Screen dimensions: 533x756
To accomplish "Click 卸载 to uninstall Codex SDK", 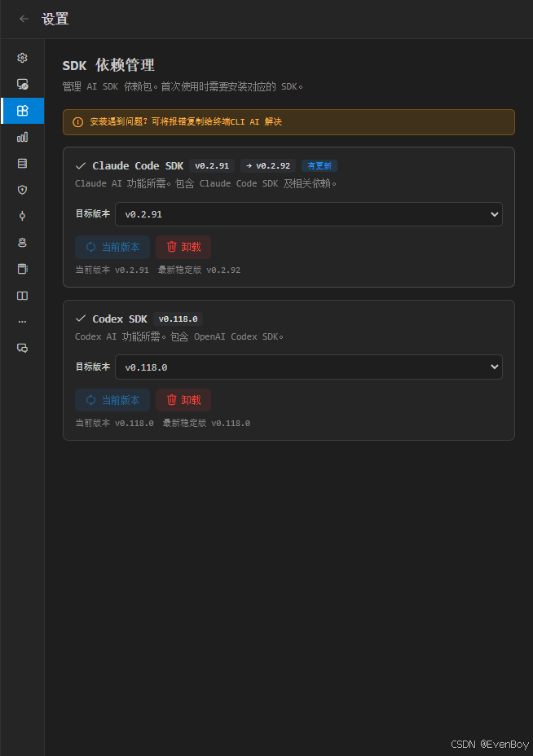I will click(x=183, y=400).
